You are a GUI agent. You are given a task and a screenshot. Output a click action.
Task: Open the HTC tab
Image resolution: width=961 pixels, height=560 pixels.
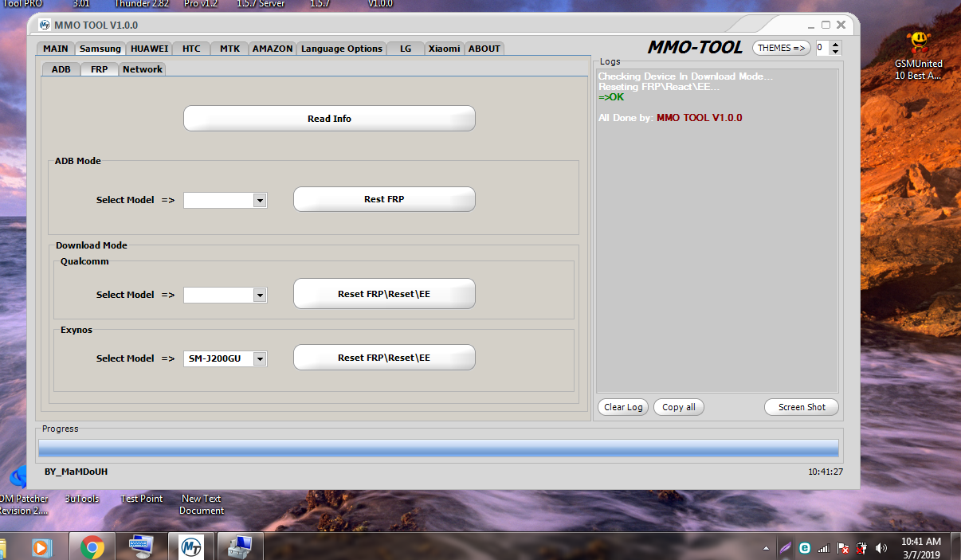191,49
